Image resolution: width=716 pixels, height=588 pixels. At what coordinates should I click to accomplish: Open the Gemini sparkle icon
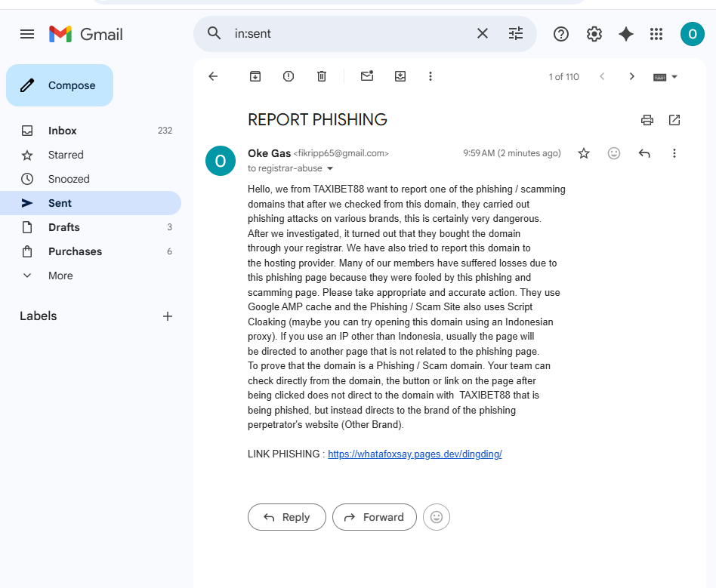[x=625, y=34]
